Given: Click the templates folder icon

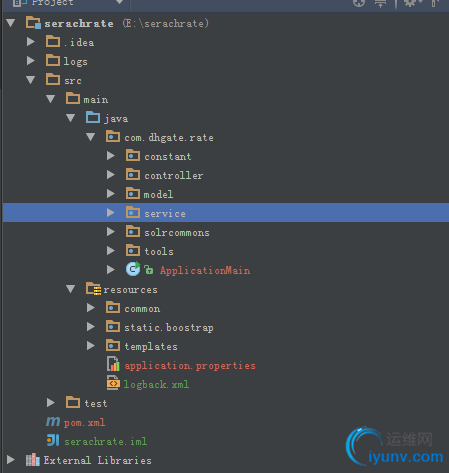Looking at the screenshot, I should pyautogui.click(x=113, y=345).
